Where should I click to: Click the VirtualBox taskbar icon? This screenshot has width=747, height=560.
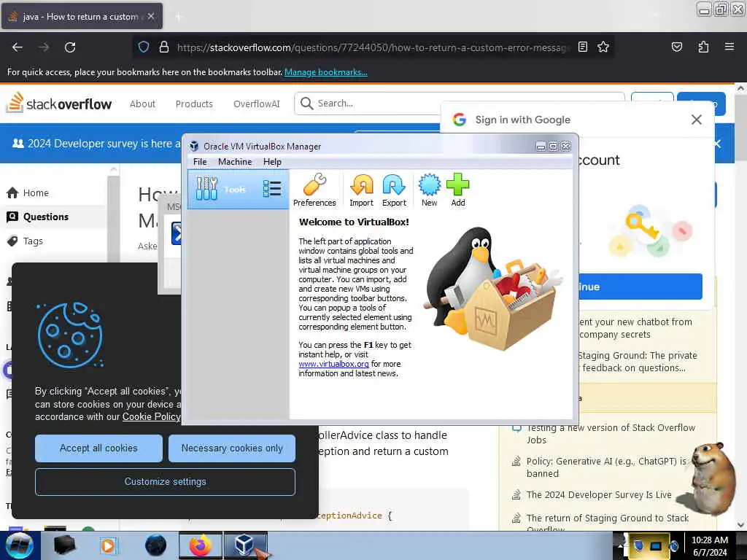click(245, 545)
